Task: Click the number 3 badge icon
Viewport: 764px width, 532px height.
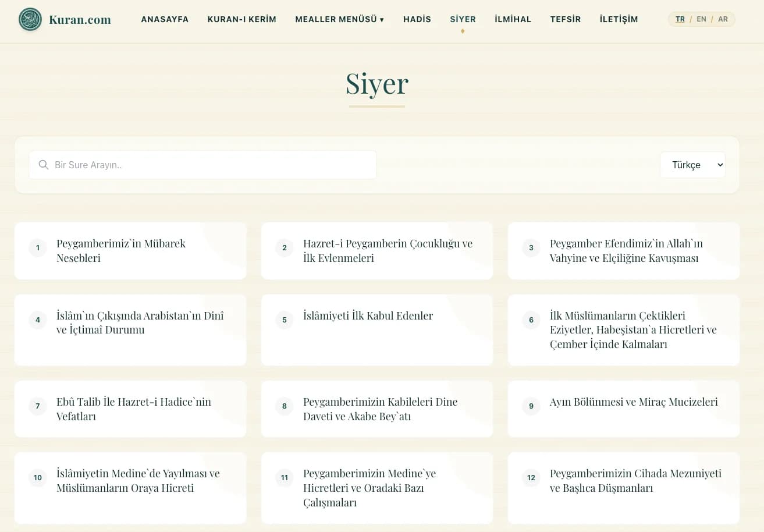Action: coord(531,248)
